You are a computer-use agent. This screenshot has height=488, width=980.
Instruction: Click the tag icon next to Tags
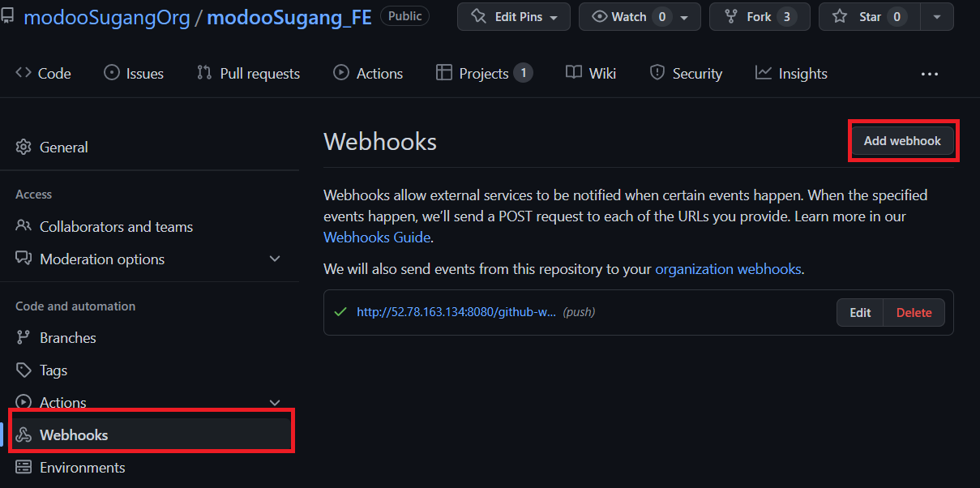click(x=24, y=370)
